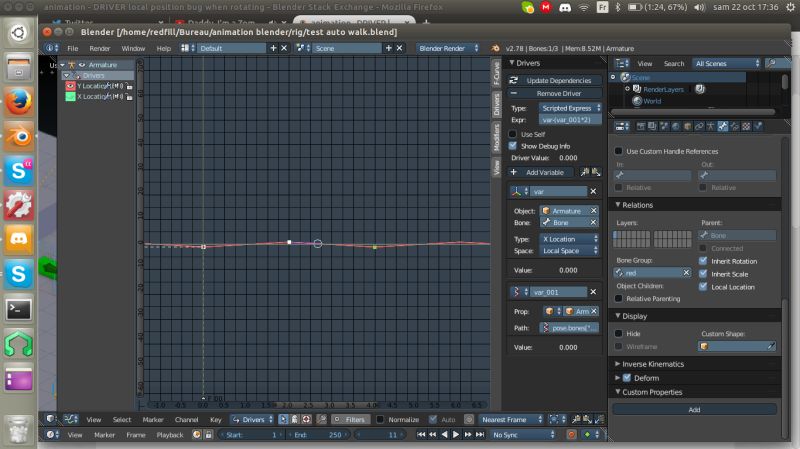Click the Remove Driver button
This screenshot has height=449, width=800.
(555, 93)
